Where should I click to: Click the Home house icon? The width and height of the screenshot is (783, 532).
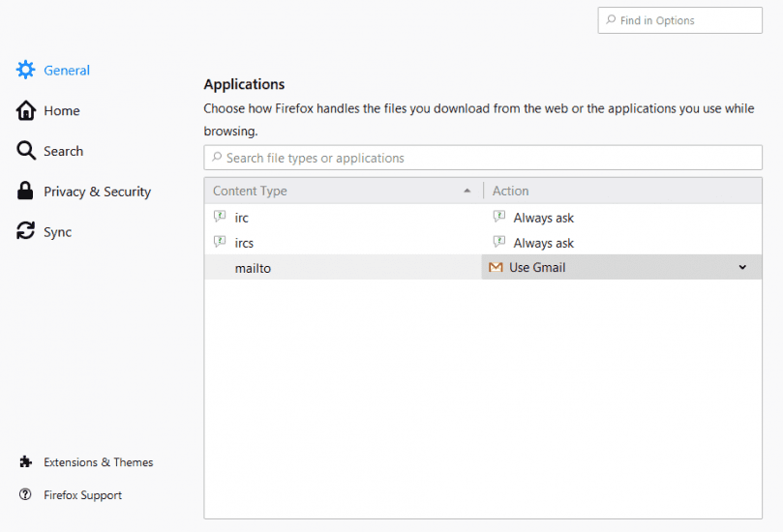coord(26,111)
